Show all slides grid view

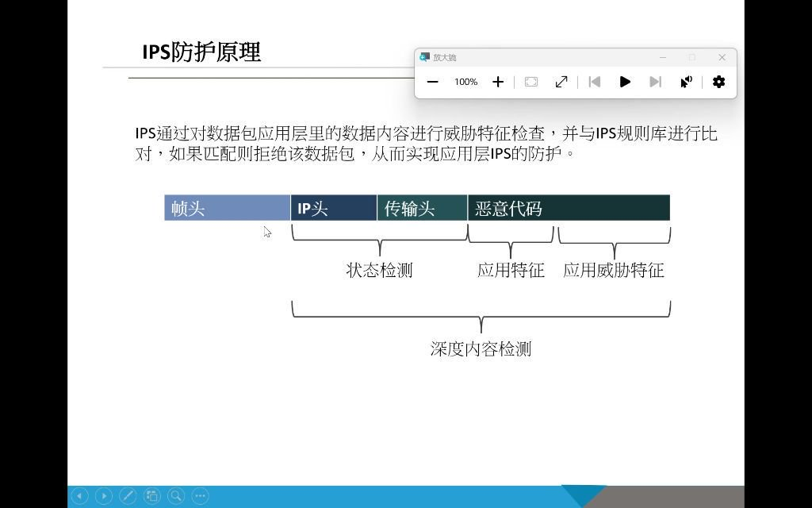[x=151, y=496]
